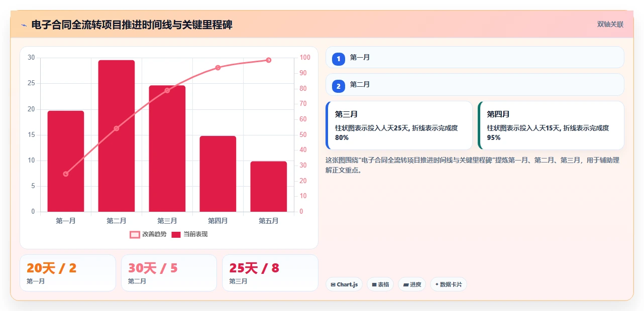Image resolution: width=644 pixels, height=311 pixels.
Task: Click the 第一月 x-axis label
Action: [x=66, y=221]
